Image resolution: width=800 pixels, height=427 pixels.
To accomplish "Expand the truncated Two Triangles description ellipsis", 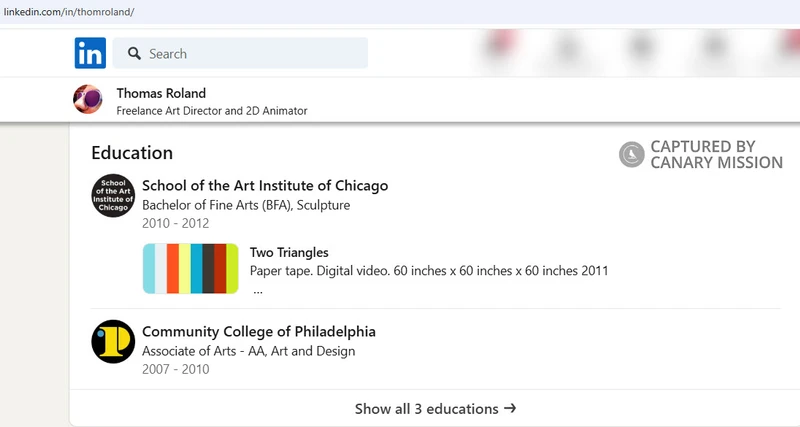I will click(x=258, y=291).
